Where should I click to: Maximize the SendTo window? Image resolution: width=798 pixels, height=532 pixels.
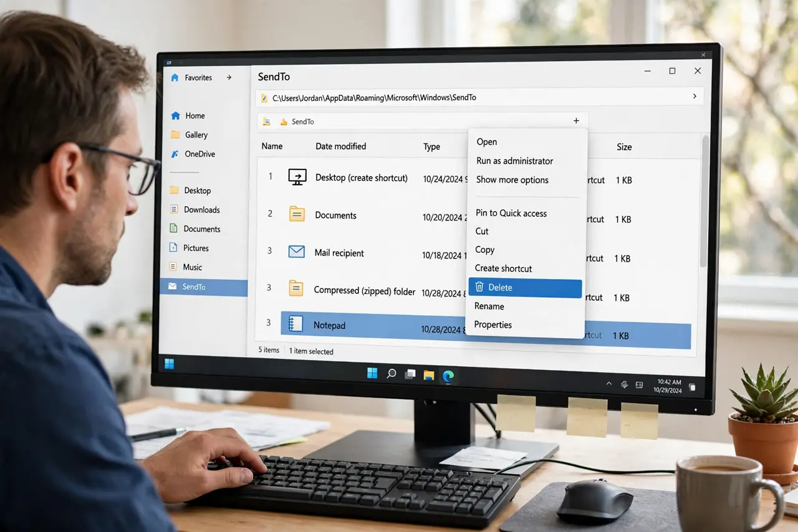tap(672, 71)
